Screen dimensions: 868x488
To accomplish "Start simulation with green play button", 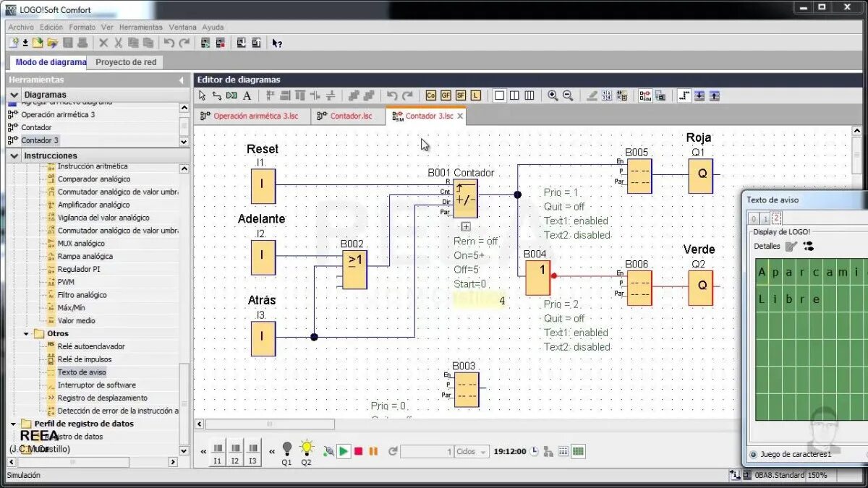I will pyautogui.click(x=344, y=451).
